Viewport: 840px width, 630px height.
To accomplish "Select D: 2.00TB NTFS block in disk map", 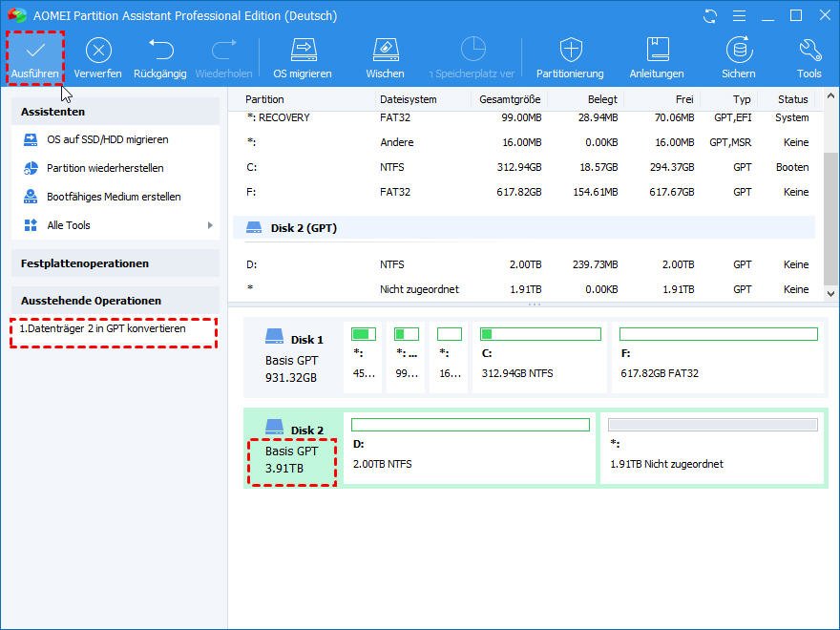I will click(470, 448).
